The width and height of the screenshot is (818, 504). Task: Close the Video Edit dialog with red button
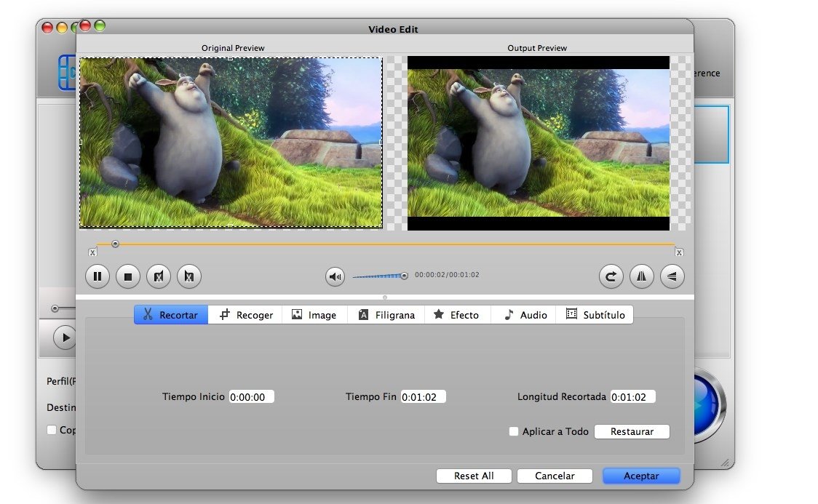tap(86, 25)
